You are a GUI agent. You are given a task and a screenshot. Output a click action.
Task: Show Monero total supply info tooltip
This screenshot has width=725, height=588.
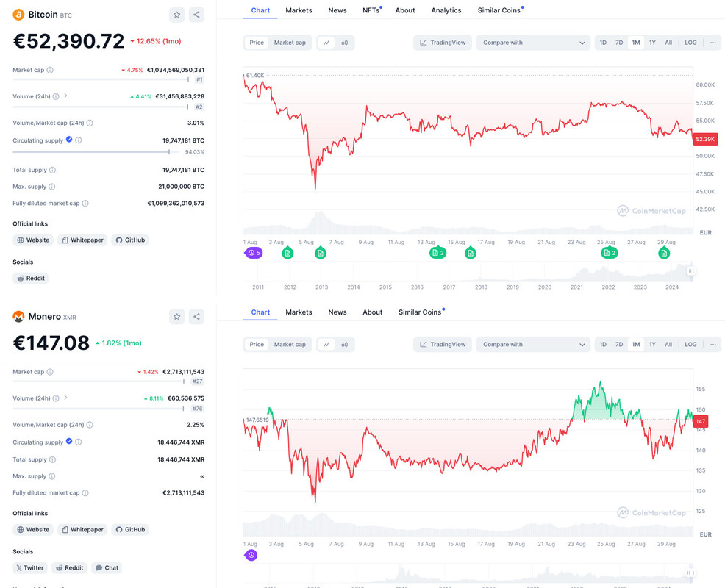52,459
